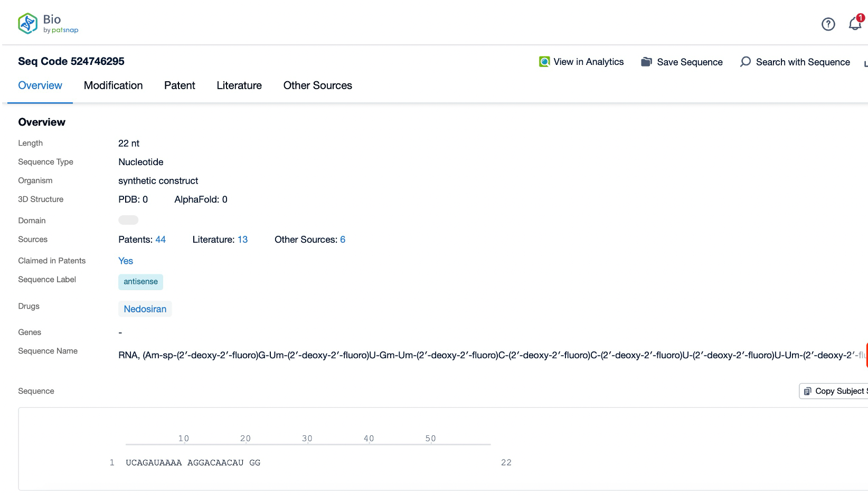Open the notifications bell icon
The height and width of the screenshot is (497, 868).
pyautogui.click(x=855, y=24)
